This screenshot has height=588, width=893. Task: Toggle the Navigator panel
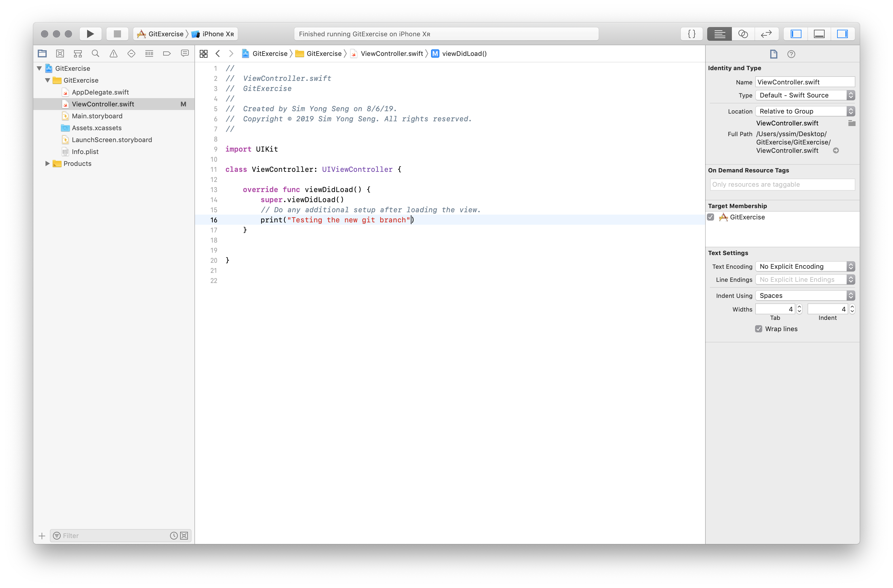796,34
